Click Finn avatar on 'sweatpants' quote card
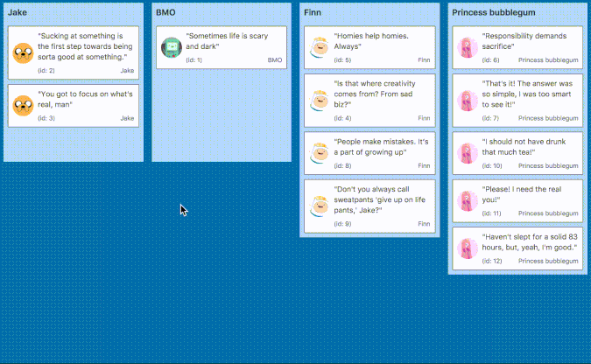The height and width of the screenshot is (364, 591). [x=320, y=206]
